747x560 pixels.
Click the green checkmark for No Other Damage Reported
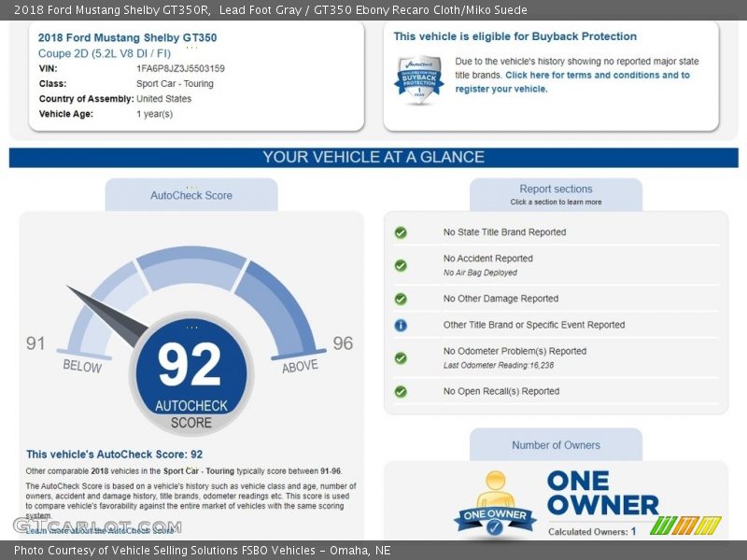(x=401, y=299)
